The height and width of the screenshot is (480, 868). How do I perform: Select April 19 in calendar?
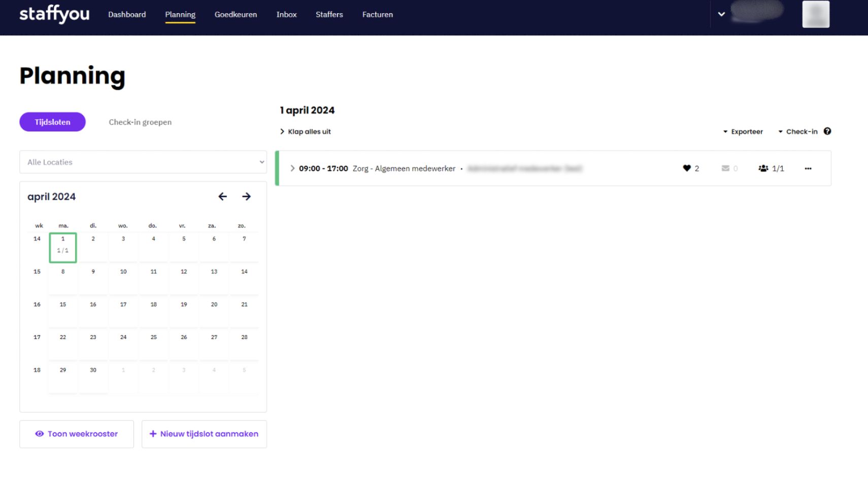pos(184,313)
